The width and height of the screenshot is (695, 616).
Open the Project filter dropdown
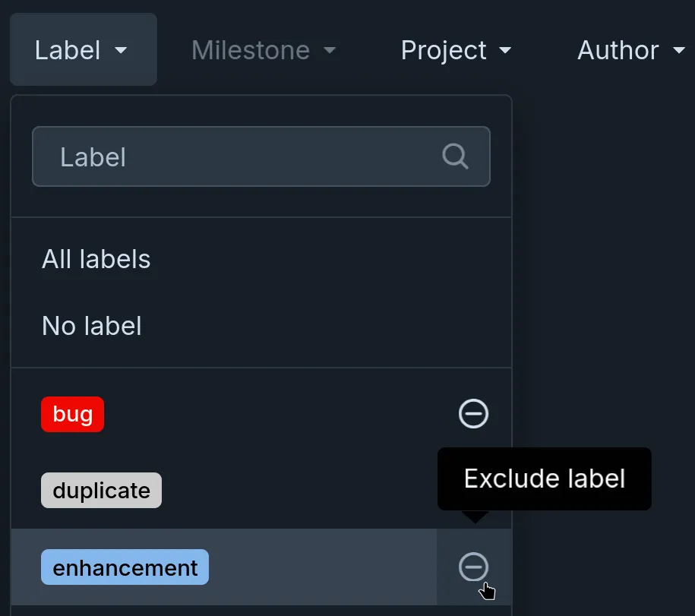(x=444, y=50)
